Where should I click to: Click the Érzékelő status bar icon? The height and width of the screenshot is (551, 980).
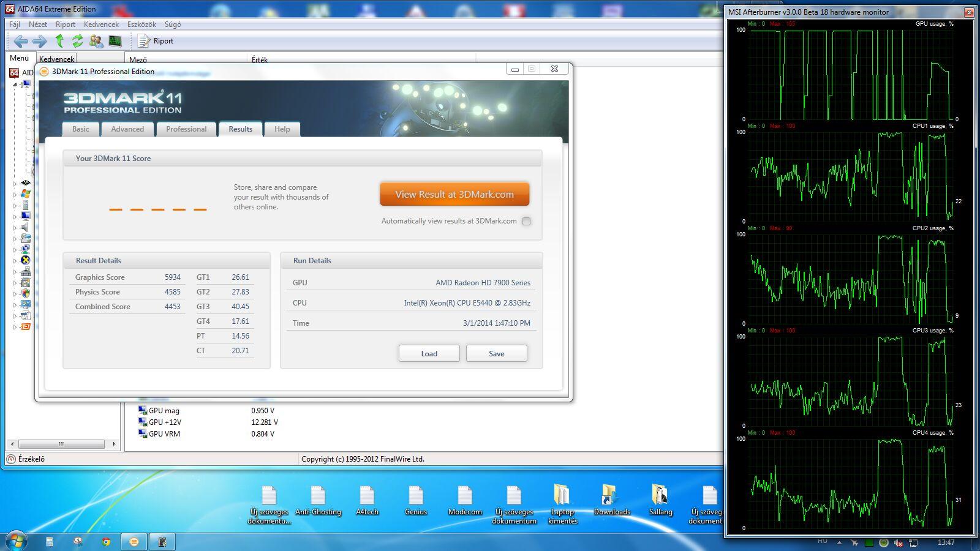point(11,459)
